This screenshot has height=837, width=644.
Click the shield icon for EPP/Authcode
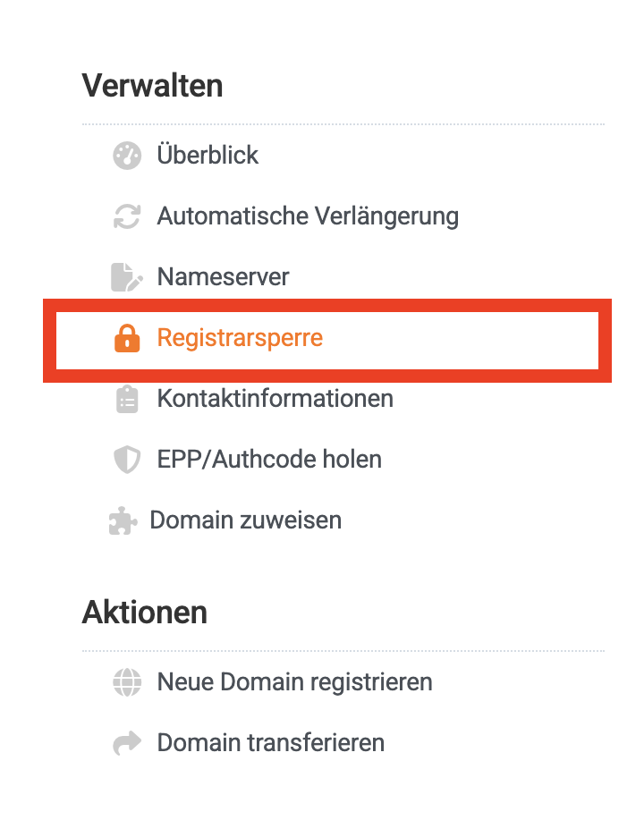(127, 460)
